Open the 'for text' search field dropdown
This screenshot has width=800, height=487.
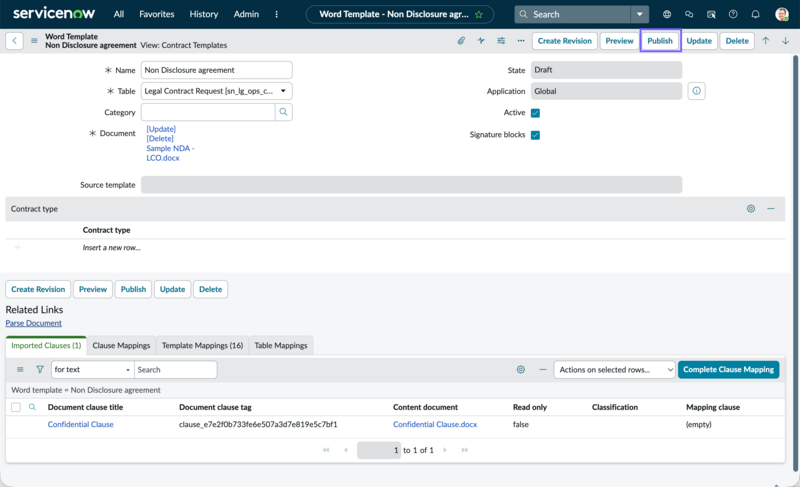point(92,369)
